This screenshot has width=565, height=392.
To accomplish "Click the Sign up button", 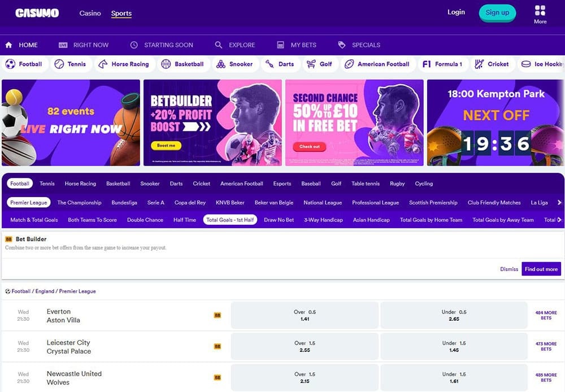I will tap(497, 13).
